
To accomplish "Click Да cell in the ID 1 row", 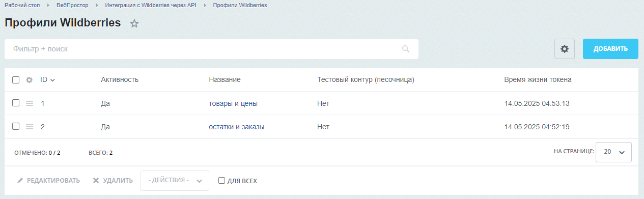I will [x=106, y=103].
